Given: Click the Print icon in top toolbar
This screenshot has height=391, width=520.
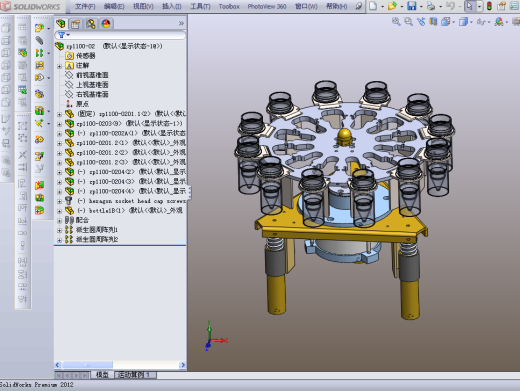Looking at the screenshot, I should [x=431, y=6].
